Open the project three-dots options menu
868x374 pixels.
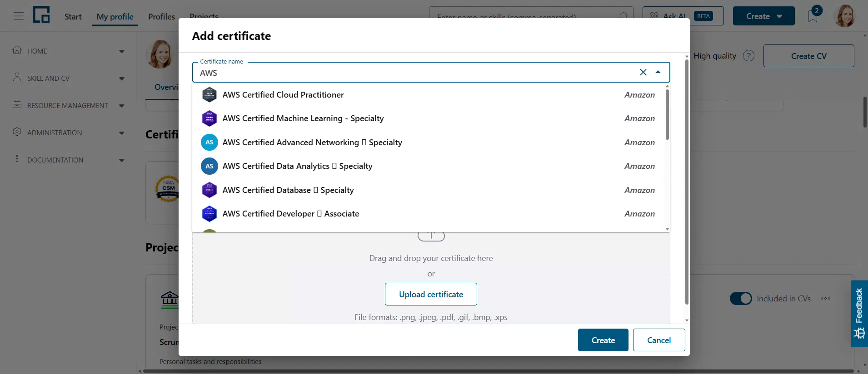(826, 299)
